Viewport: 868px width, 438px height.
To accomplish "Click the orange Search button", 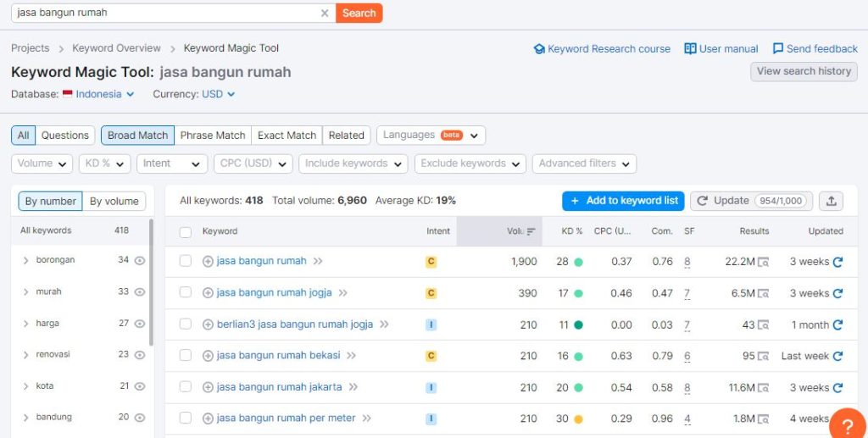I will click(359, 14).
